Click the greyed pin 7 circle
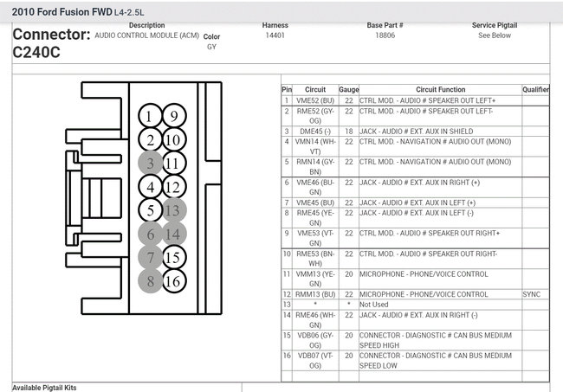The image size is (563, 392). [x=150, y=257]
